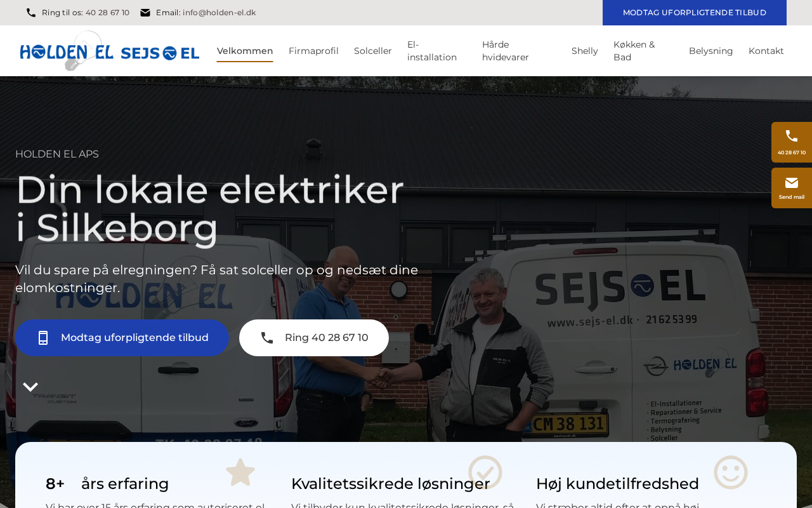Image resolution: width=812 pixels, height=508 pixels.
Task: Click the star icon above års erfaring
Action: pyautogui.click(x=240, y=472)
